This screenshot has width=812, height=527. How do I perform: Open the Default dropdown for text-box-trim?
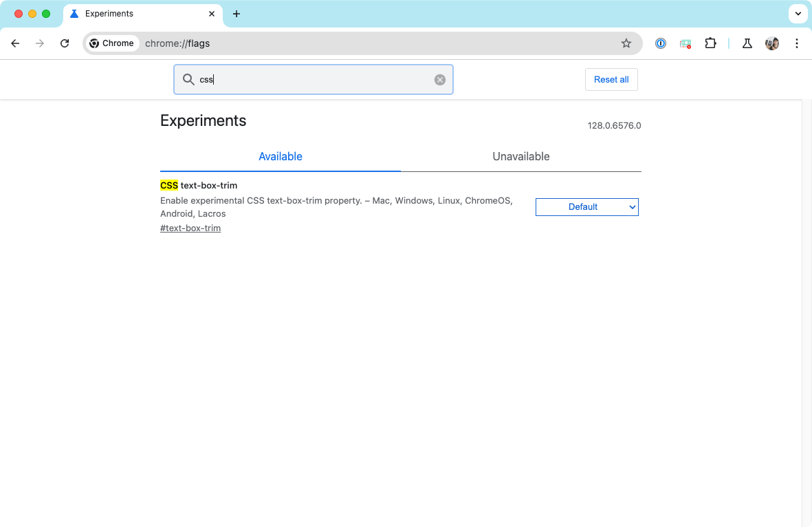[586, 206]
